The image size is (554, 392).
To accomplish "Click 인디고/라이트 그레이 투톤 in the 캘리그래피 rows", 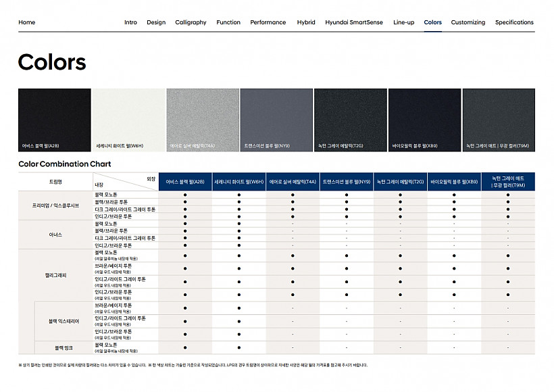I will pyautogui.click(x=120, y=279).
